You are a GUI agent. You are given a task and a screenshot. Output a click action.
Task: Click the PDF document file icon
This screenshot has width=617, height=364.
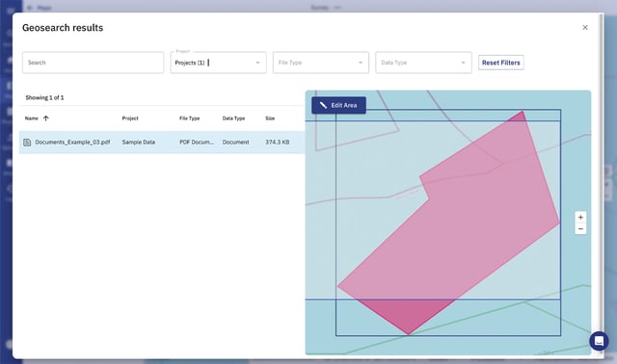27,143
